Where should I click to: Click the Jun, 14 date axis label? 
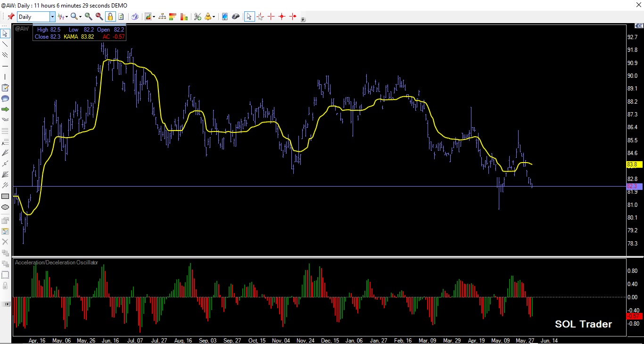[x=549, y=340]
